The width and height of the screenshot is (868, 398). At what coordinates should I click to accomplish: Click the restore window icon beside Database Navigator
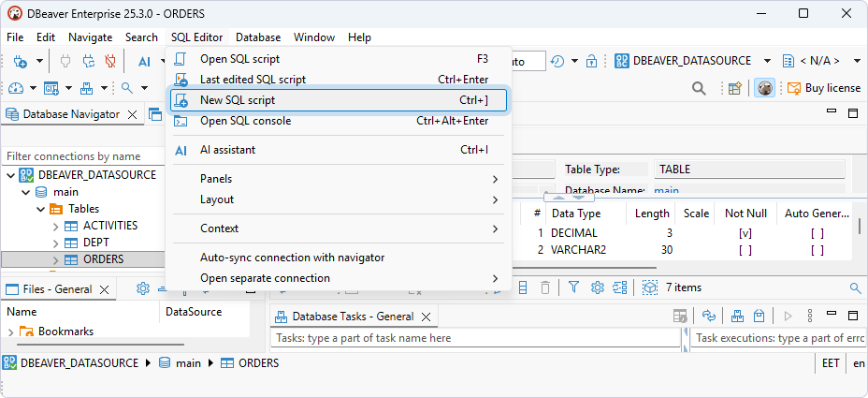coord(155,115)
